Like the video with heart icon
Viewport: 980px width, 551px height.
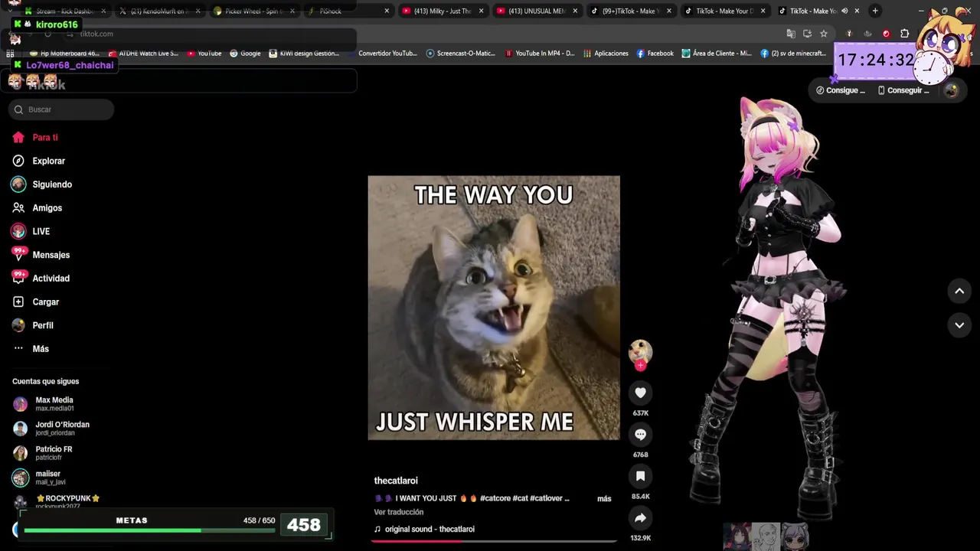640,393
